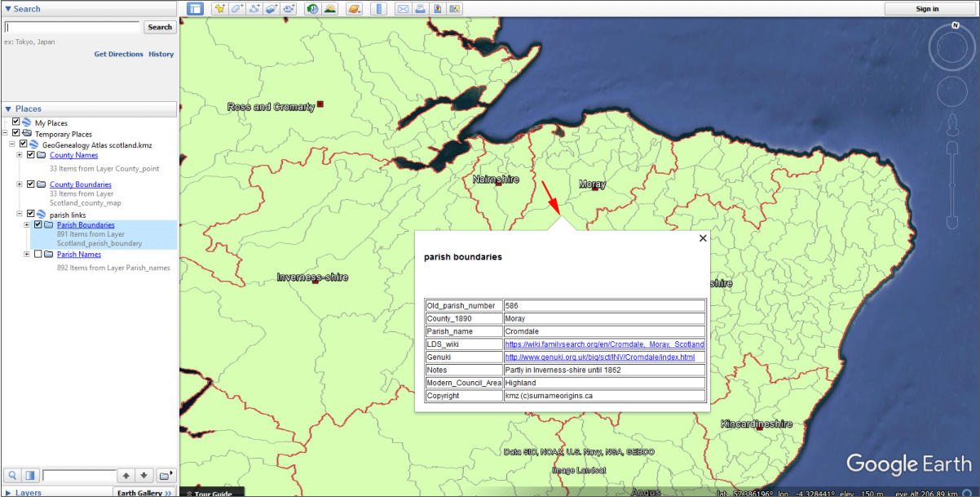Uncheck the parish links checkbox
Viewport: 980px width, 497px height.
[x=31, y=214]
